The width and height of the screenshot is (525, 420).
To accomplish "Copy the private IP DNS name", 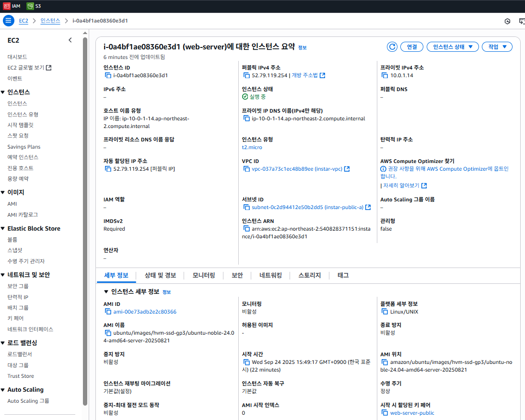I will point(246,118).
